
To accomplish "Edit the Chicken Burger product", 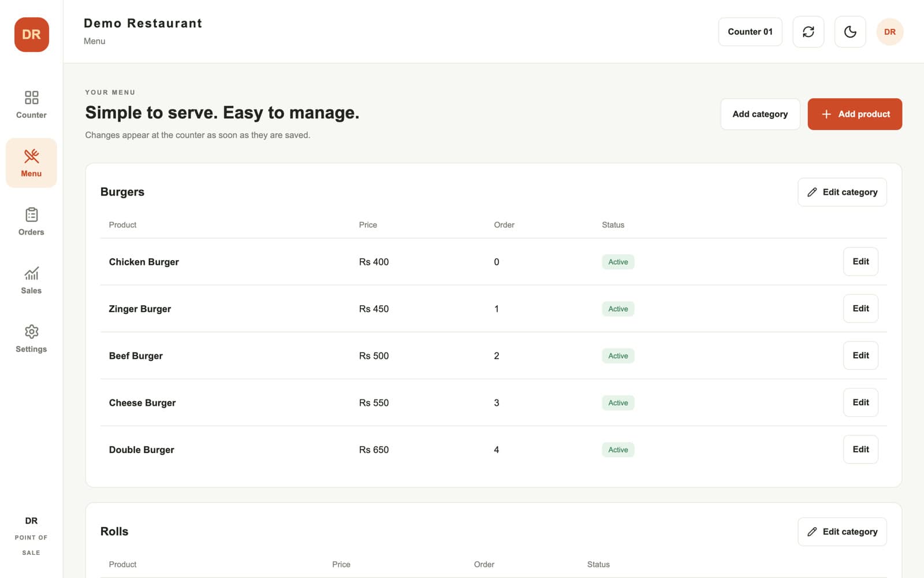I will click(860, 261).
